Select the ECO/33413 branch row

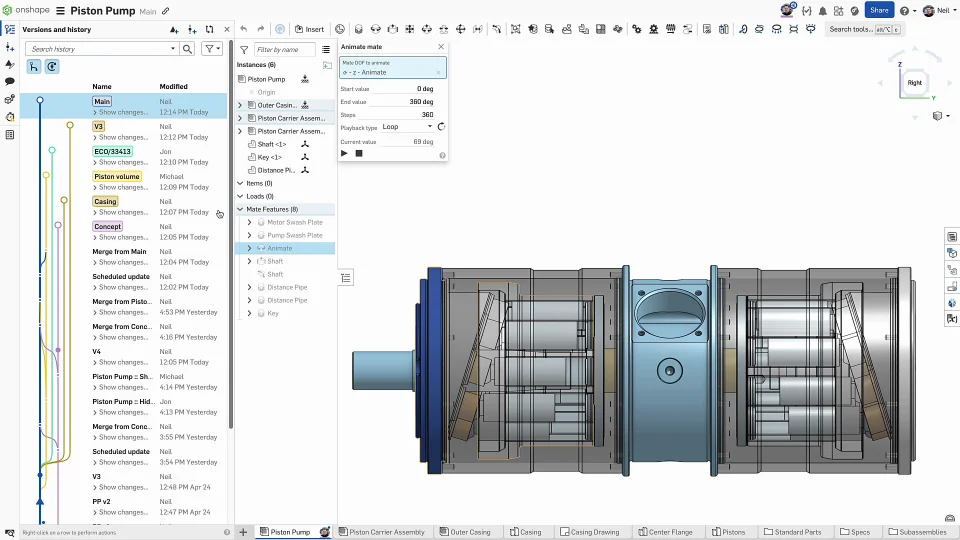(x=124, y=156)
